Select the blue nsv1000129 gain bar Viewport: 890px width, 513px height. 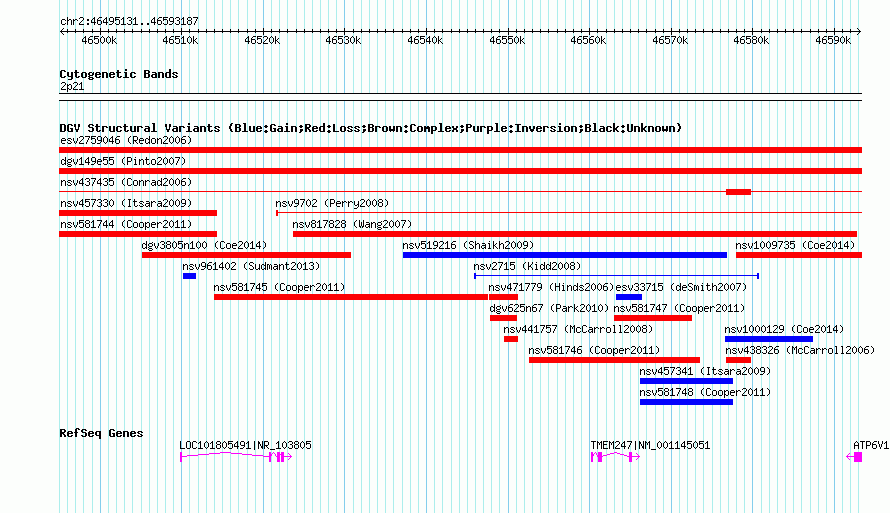click(x=769, y=339)
